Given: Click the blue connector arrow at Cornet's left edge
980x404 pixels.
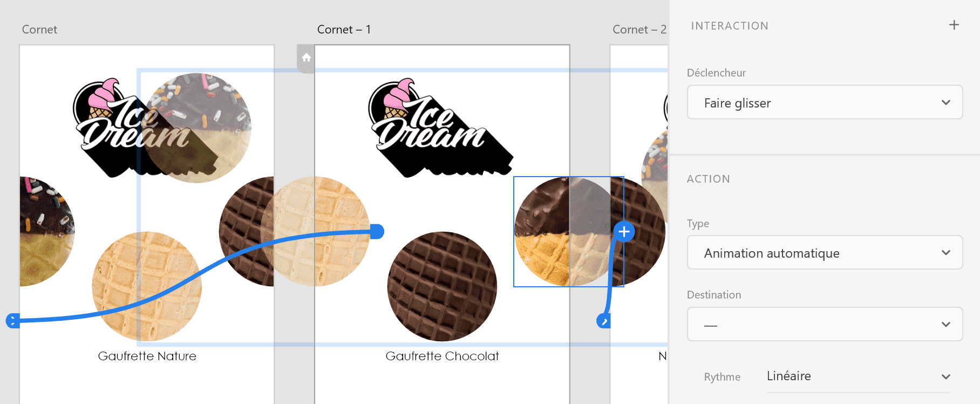Looking at the screenshot, I should tap(12, 321).
